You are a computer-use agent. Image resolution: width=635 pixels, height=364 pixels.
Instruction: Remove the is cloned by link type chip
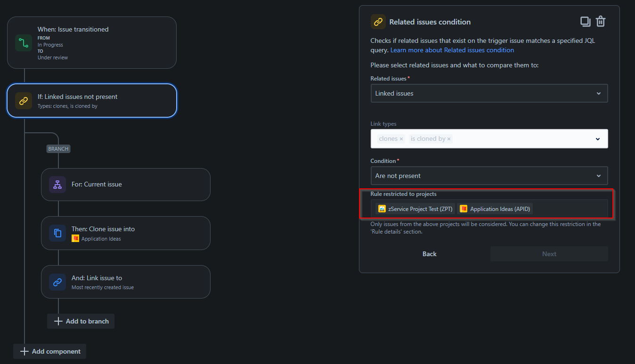[448, 138]
